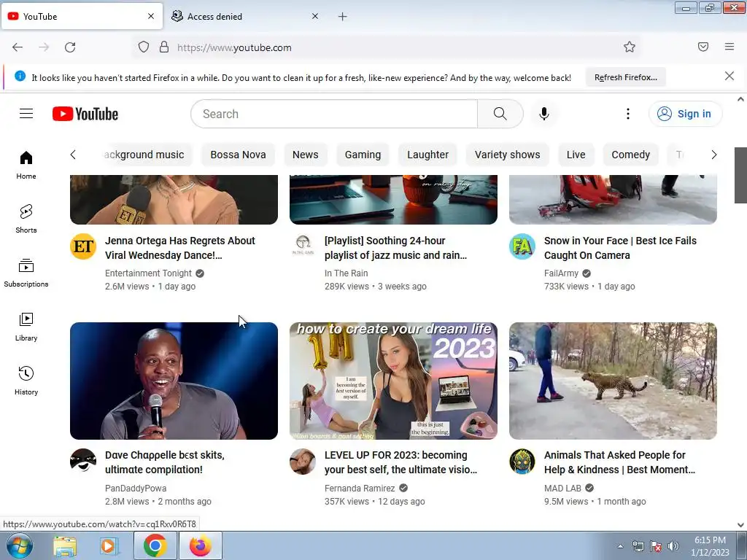Filter by Variety shows chip

[x=508, y=155]
